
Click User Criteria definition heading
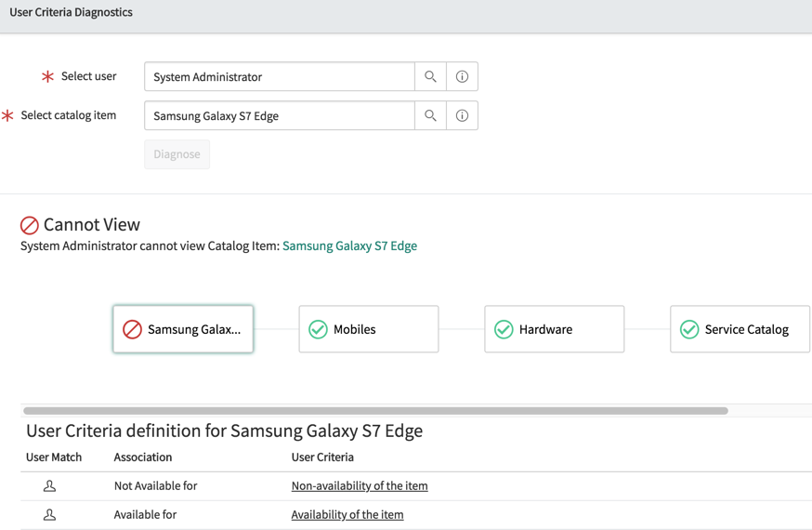pyautogui.click(x=224, y=431)
